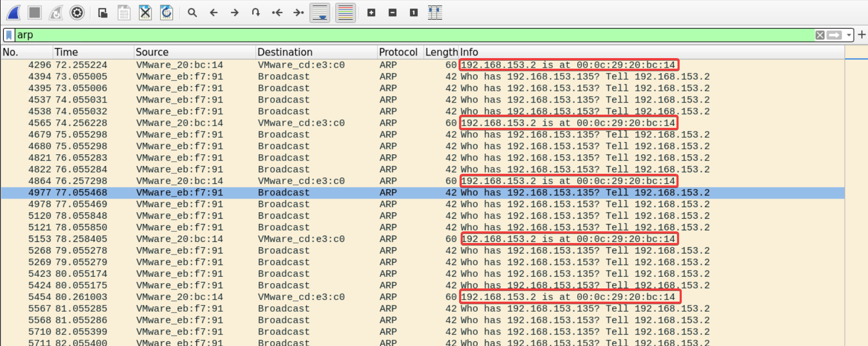Expand the display filter history dropdown
Screen dimensions: 868x346
(849, 35)
